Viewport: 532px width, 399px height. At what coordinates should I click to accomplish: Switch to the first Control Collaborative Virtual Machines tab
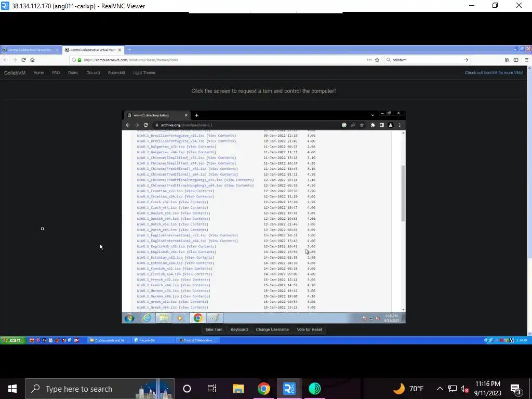pos(30,50)
